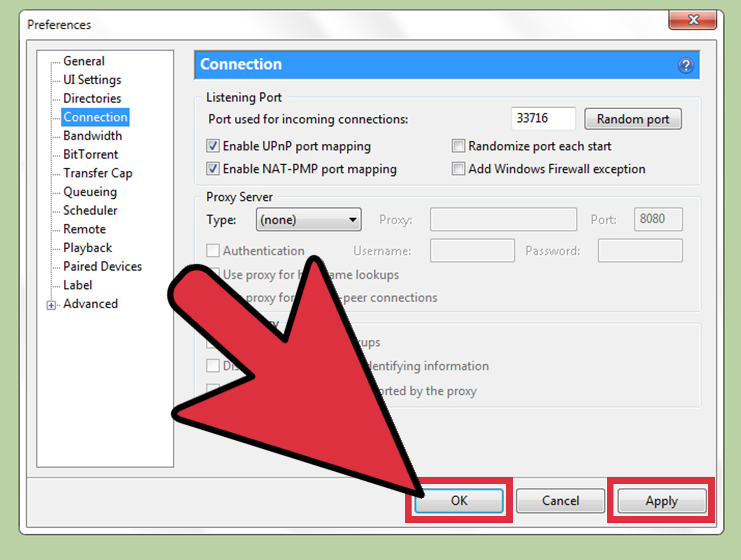
Task: Select Connection in the sidebar
Action: tap(95, 117)
